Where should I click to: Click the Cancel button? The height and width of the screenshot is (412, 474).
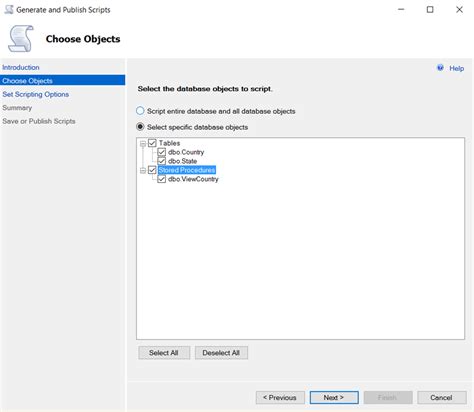click(x=442, y=398)
